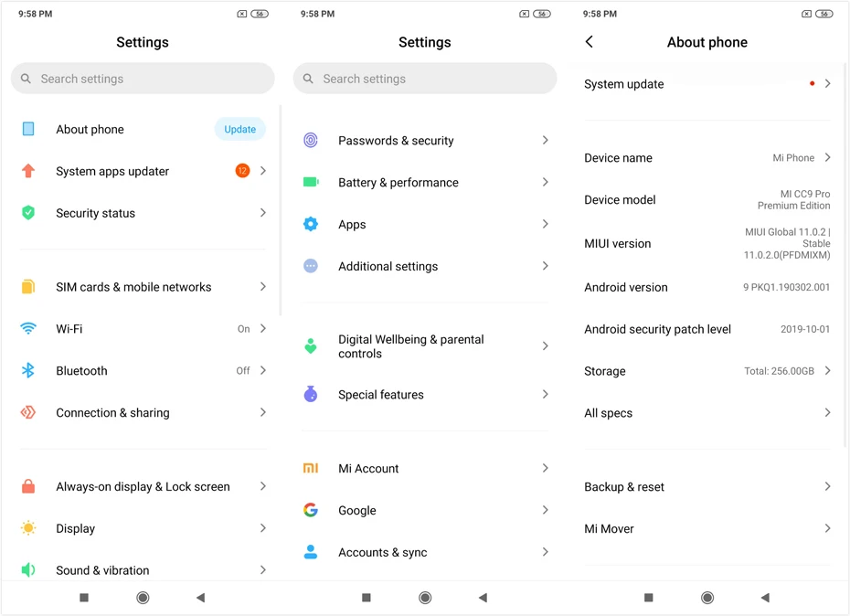
Task: Open Always-on display & Lock screen
Action: coord(143,486)
